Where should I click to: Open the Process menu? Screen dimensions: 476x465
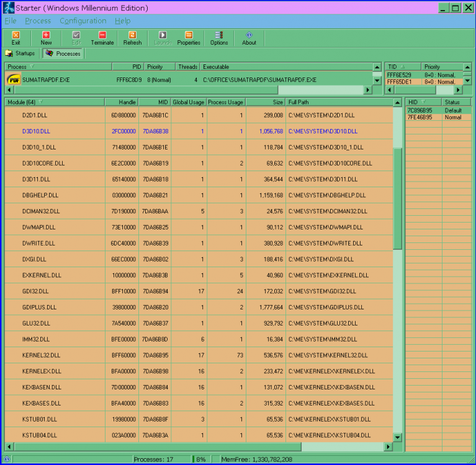click(x=38, y=21)
